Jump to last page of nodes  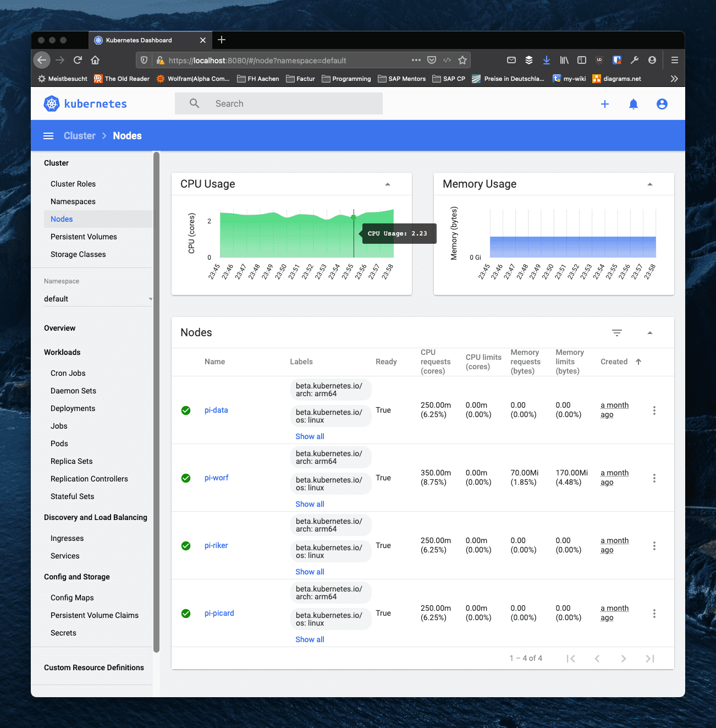point(650,659)
